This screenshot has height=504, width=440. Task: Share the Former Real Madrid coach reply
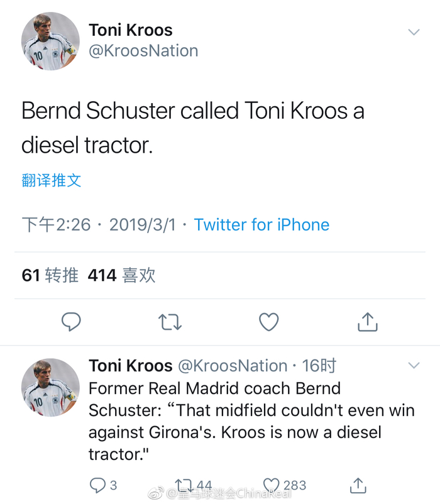click(x=358, y=485)
